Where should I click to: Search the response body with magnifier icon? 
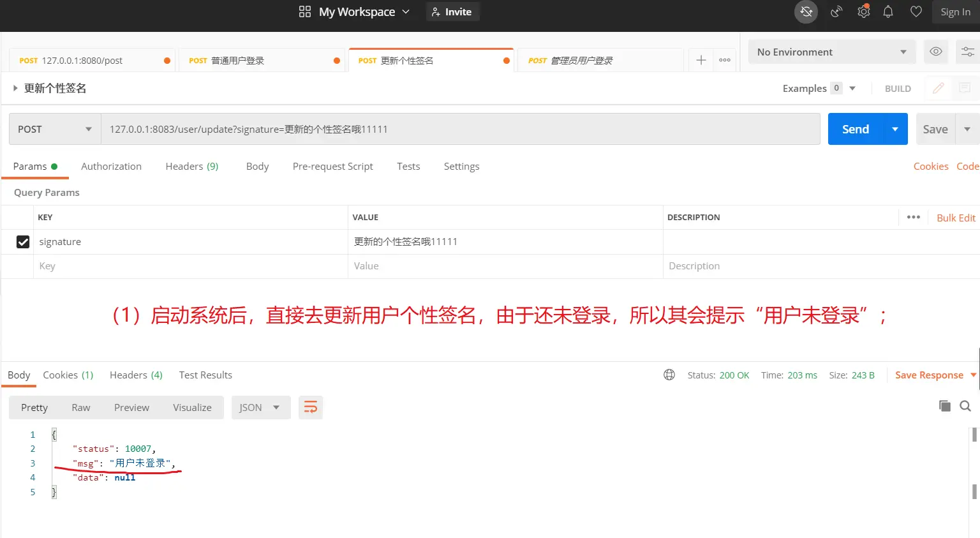965,406
